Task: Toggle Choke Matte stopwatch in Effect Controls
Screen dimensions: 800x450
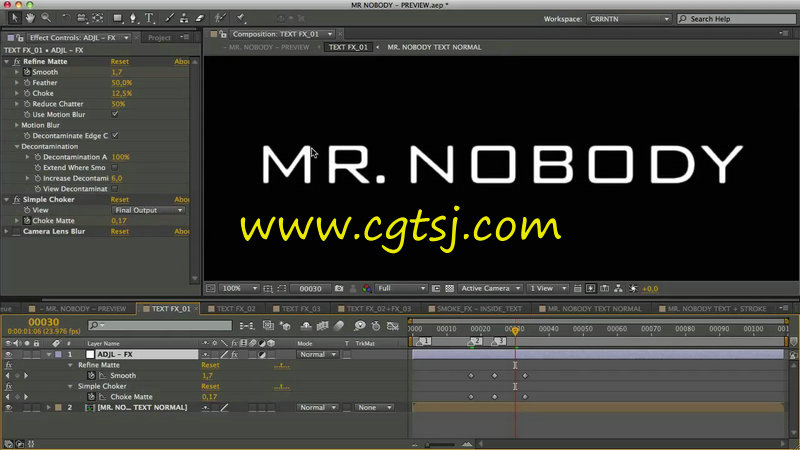Action: click(x=27, y=221)
